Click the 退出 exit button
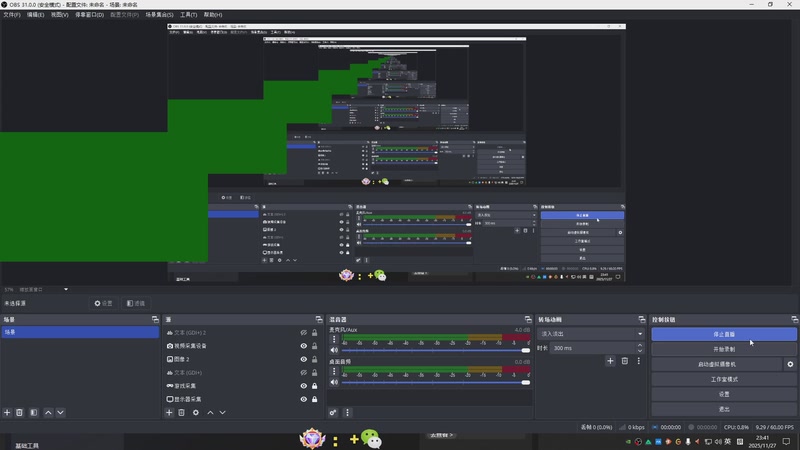 pyautogui.click(x=724, y=409)
